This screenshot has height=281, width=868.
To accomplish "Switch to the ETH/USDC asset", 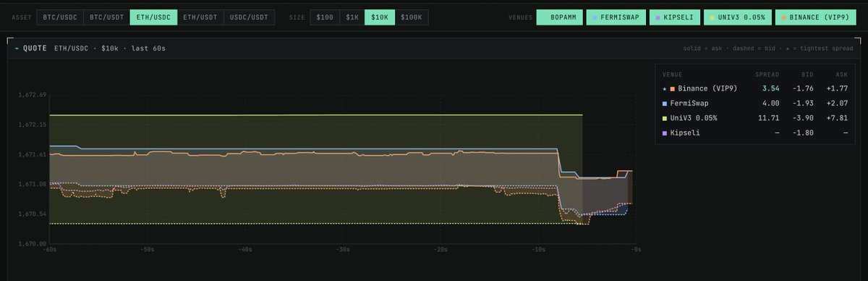I will tap(153, 17).
